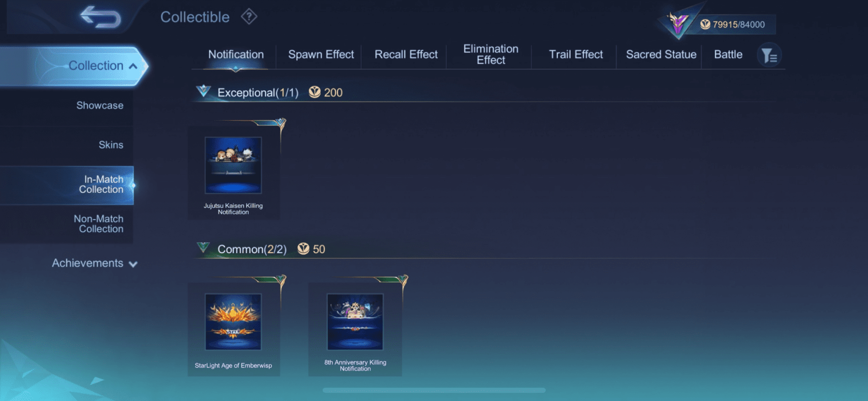The height and width of the screenshot is (401, 868).
Task: Open the Collectible help question mark icon
Action: tap(249, 17)
